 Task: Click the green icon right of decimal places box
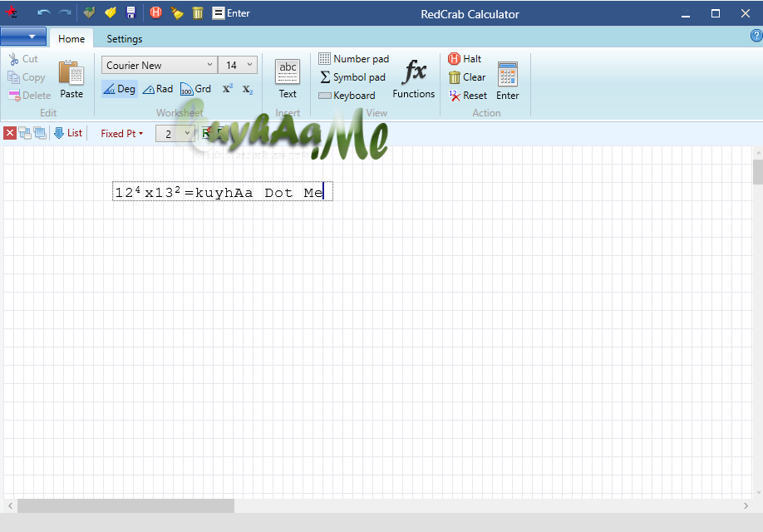click(207, 133)
